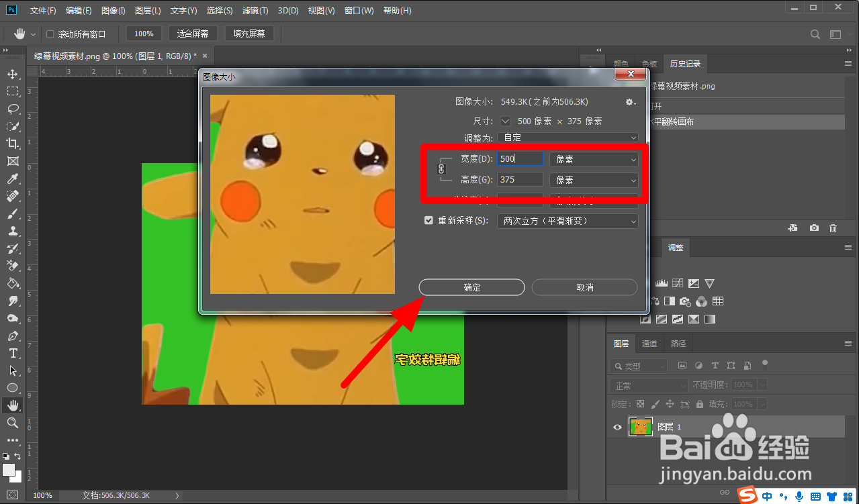
Task: Select the Clone Stamp tool
Action: [x=12, y=231]
